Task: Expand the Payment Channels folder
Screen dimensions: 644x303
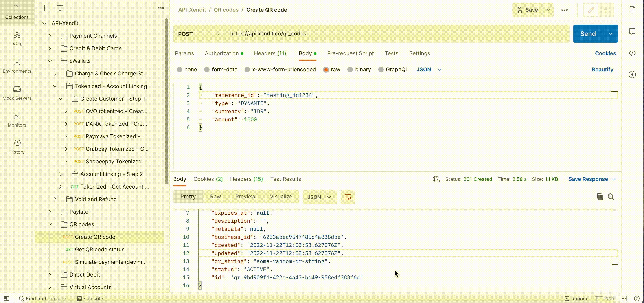Action: [x=50, y=36]
